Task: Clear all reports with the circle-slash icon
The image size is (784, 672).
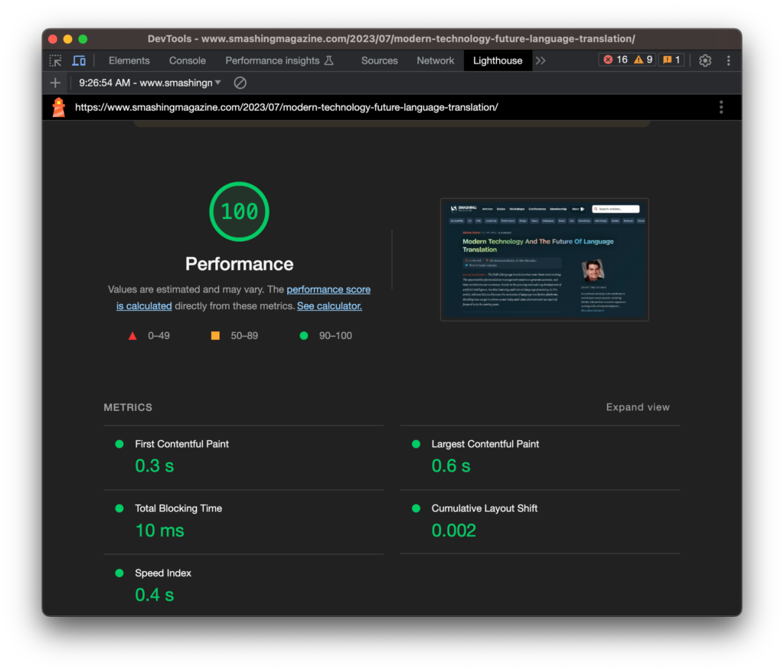Action: [x=240, y=83]
